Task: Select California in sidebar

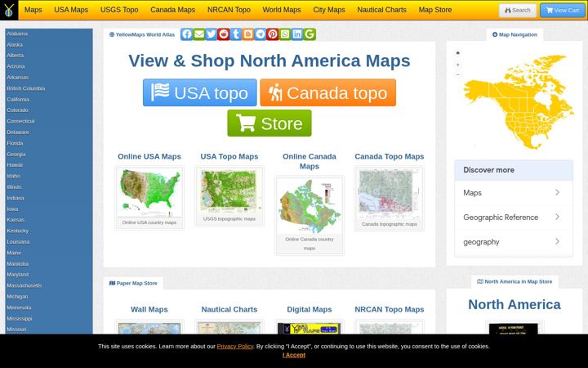Action: click(x=18, y=100)
